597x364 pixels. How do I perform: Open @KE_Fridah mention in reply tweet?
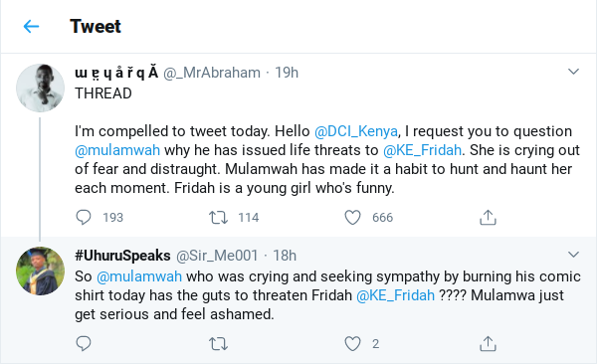pos(395,295)
